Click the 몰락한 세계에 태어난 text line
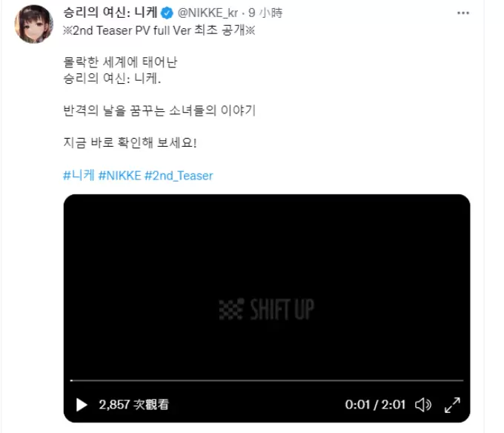 click(x=120, y=62)
